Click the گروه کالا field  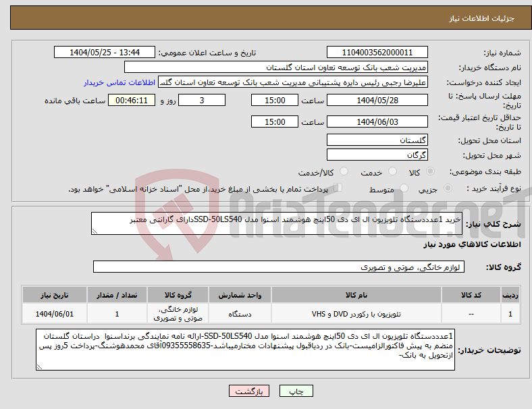(279, 267)
